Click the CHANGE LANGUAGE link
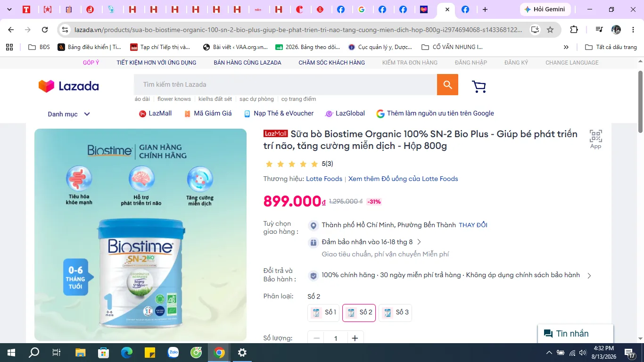 (x=572, y=63)
